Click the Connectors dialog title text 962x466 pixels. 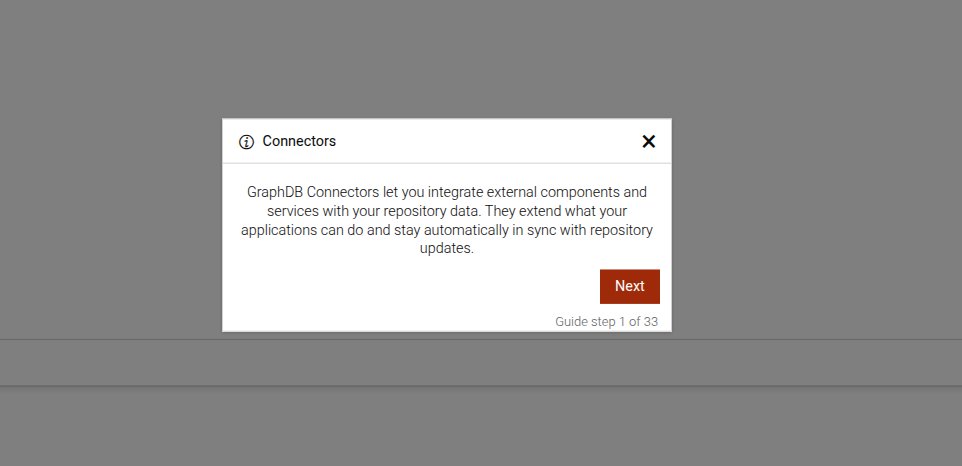[x=299, y=141]
